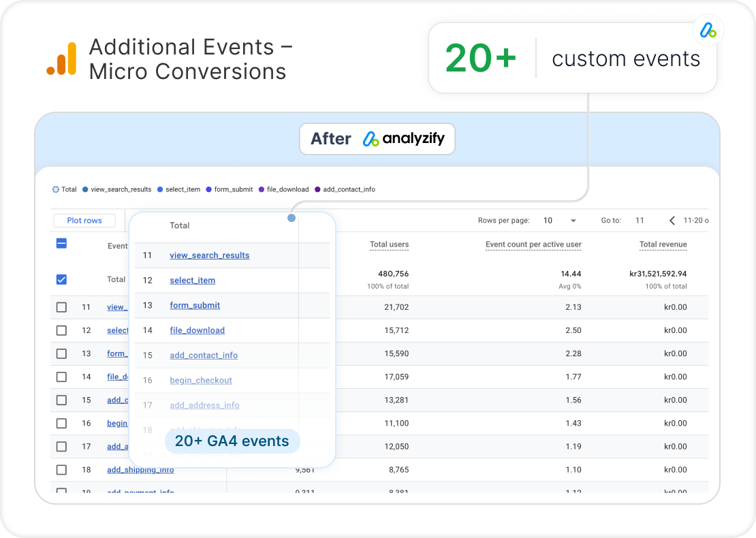
Task: Click the previous page arrow near 11-20
Action: pyautogui.click(x=672, y=221)
